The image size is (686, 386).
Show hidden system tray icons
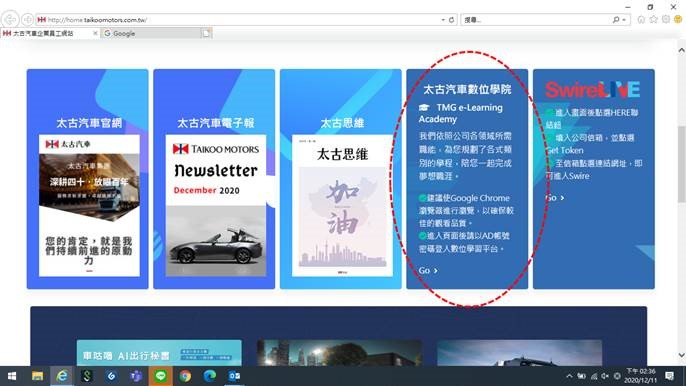(x=569, y=376)
